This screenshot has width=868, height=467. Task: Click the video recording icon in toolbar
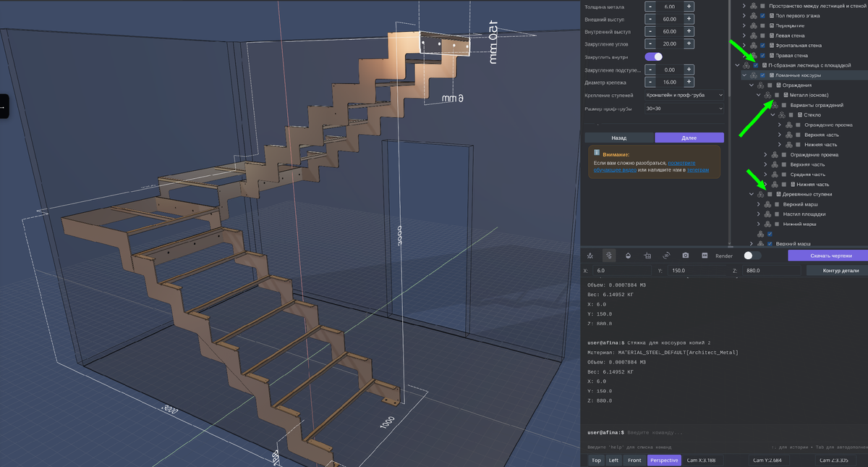pos(705,256)
